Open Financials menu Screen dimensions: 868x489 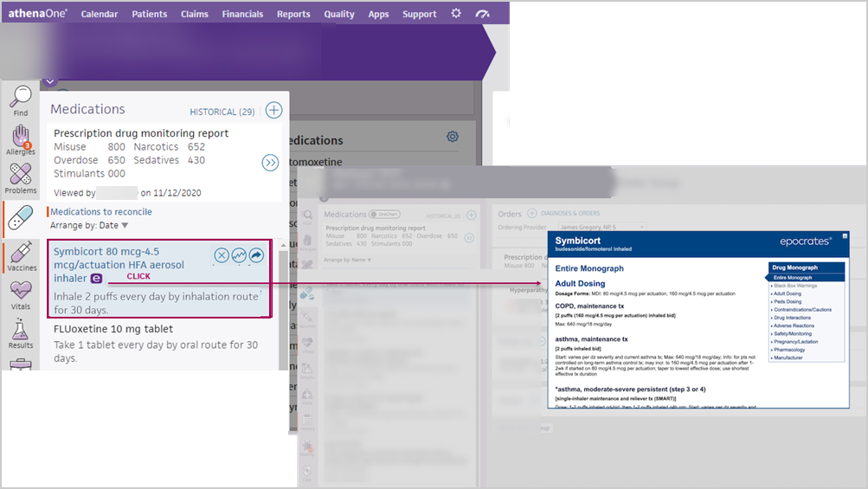[x=242, y=14]
